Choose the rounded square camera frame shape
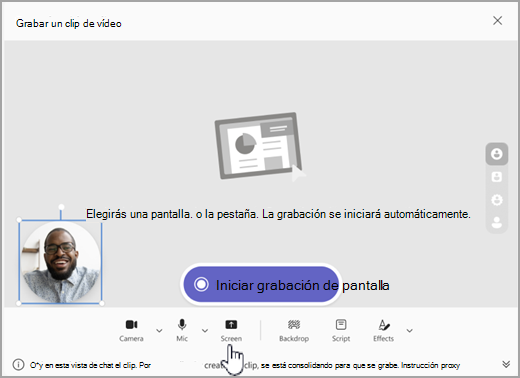The width and height of the screenshot is (520, 378). 497,177
